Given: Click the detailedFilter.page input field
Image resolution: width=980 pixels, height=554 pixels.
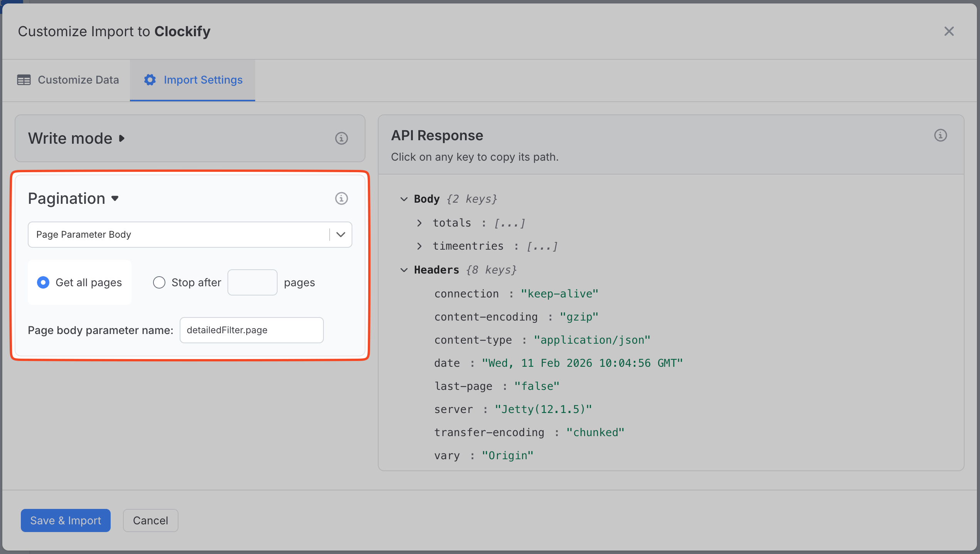Looking at the screenshot, I should [x=251, y=330].
